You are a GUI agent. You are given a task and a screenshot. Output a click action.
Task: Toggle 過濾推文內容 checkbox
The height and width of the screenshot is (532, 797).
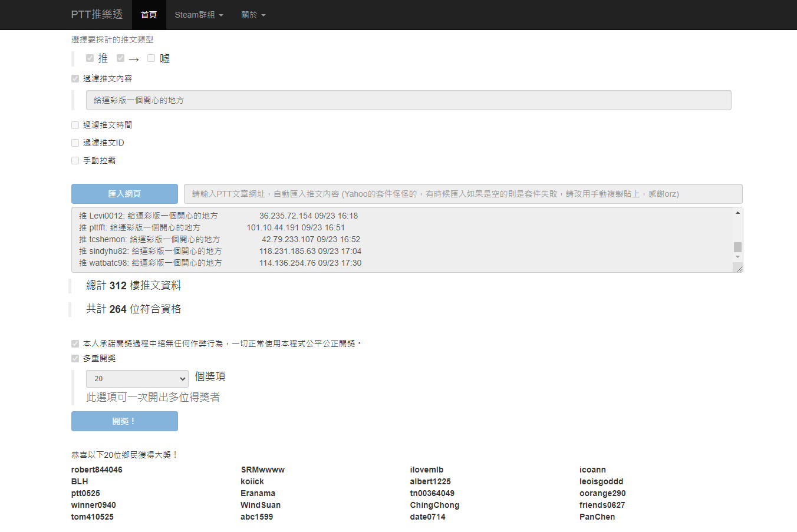point(75,78)
